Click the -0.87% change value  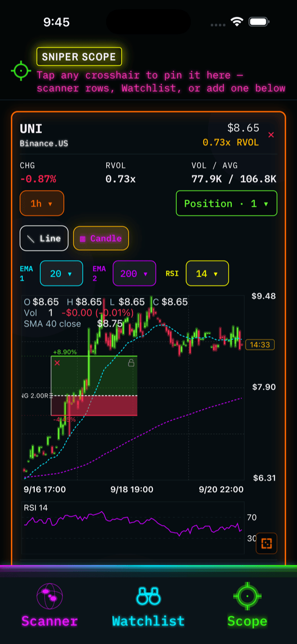click(38, 179)
